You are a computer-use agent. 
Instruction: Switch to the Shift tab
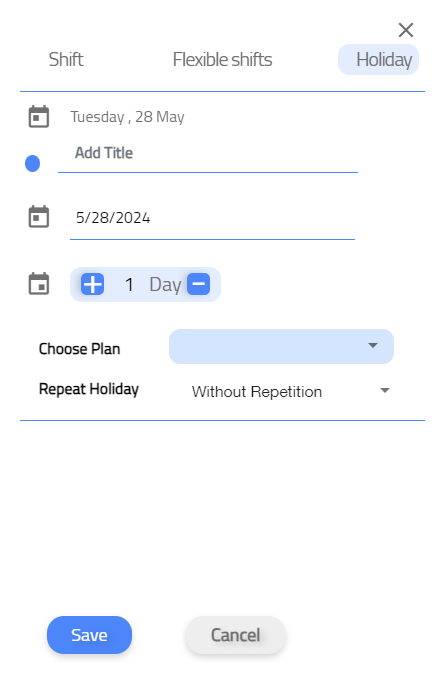pyautogui.click(x=66, y=60)
